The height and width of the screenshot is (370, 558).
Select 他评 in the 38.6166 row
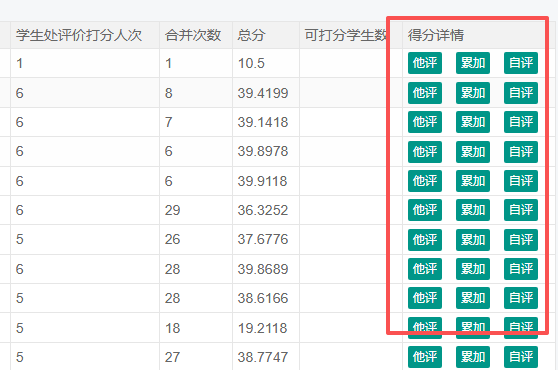[425, 298]
